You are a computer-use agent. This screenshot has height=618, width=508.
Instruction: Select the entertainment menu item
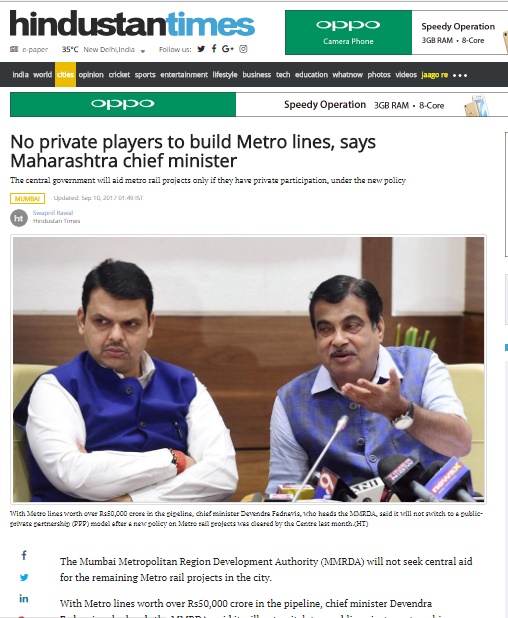[184, 74]
